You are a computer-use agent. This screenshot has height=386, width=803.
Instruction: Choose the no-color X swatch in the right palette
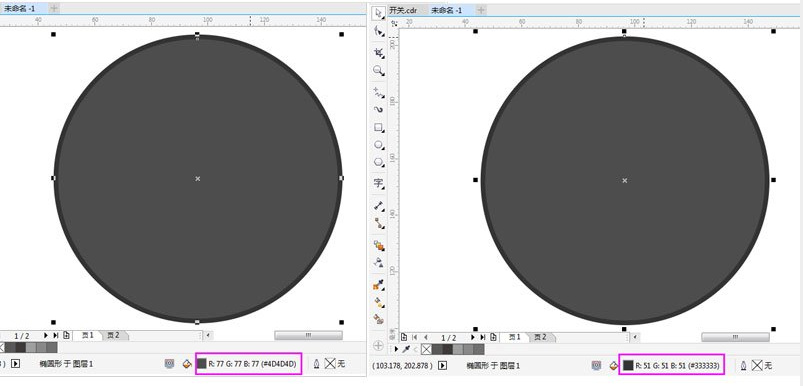(x=426, y=349)
